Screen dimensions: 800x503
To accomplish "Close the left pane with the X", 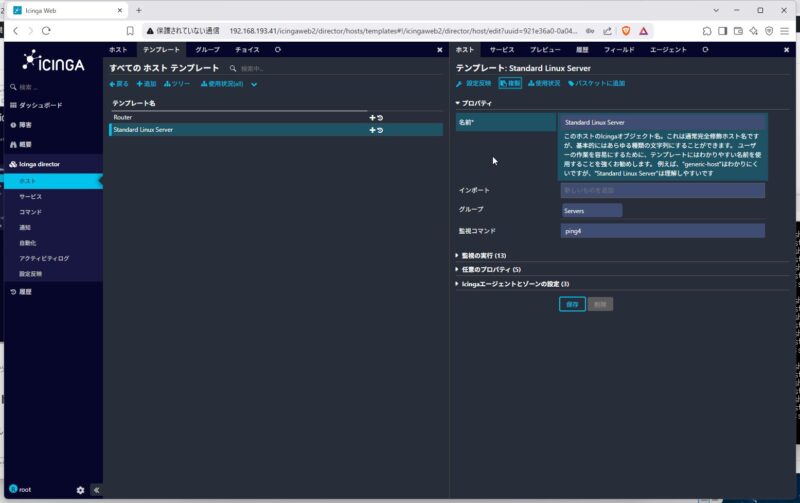I will click(440, 50).
